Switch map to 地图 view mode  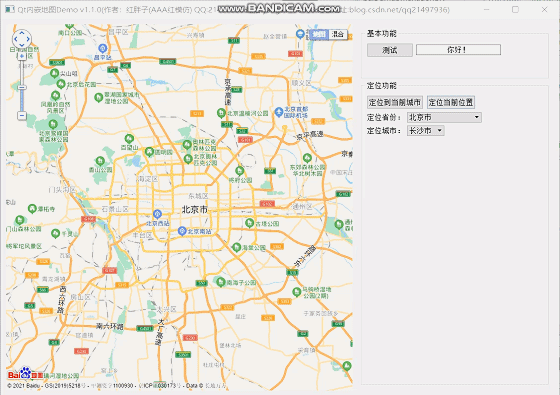click(x=319, y=34)
